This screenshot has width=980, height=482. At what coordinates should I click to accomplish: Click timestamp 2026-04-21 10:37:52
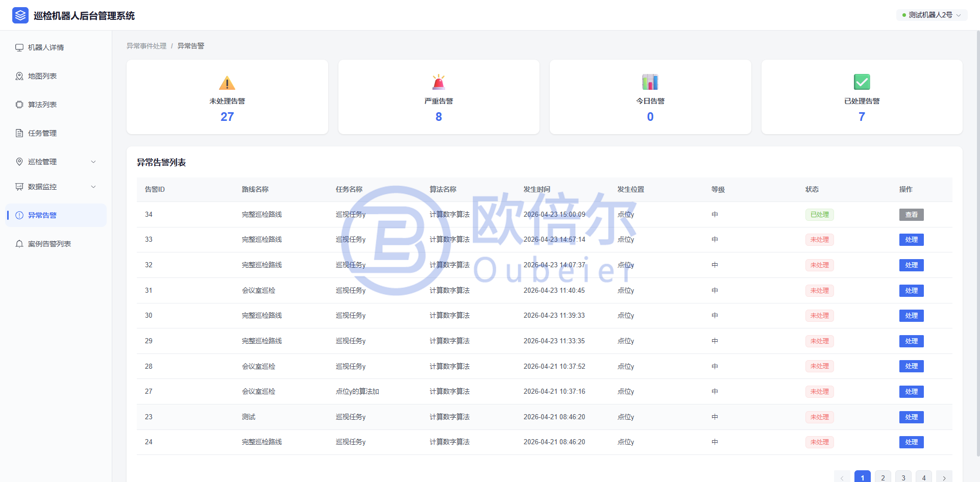(x=554, y=366)
